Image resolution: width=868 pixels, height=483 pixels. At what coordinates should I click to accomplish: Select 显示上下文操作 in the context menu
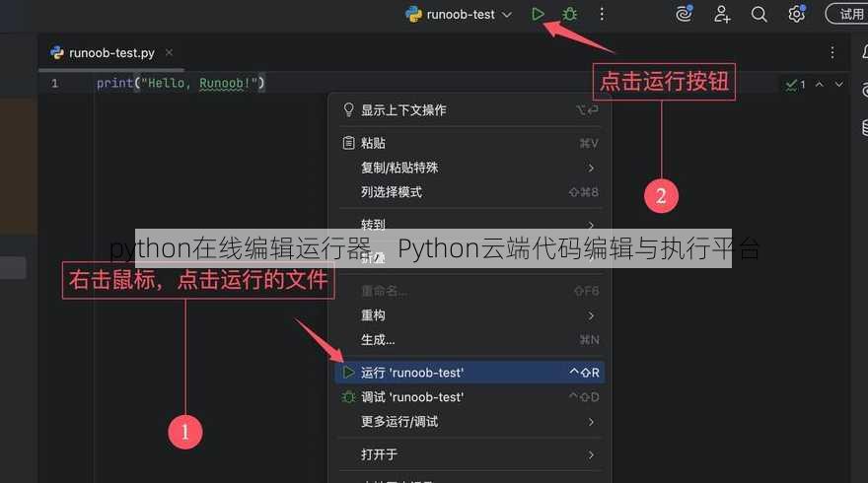point(470,110)
